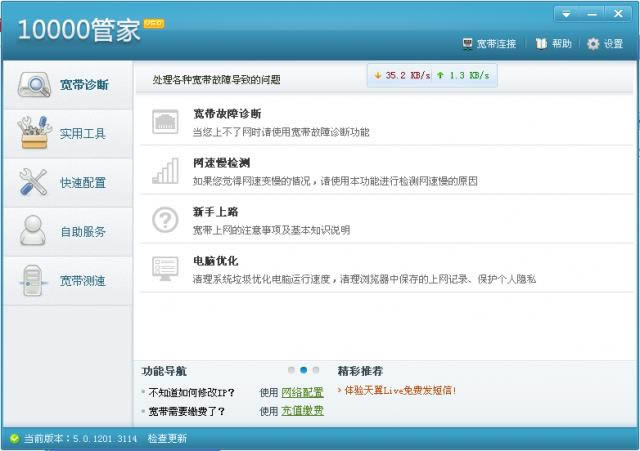Open the title bar dropdown menu arrow

tap(566, 14)
